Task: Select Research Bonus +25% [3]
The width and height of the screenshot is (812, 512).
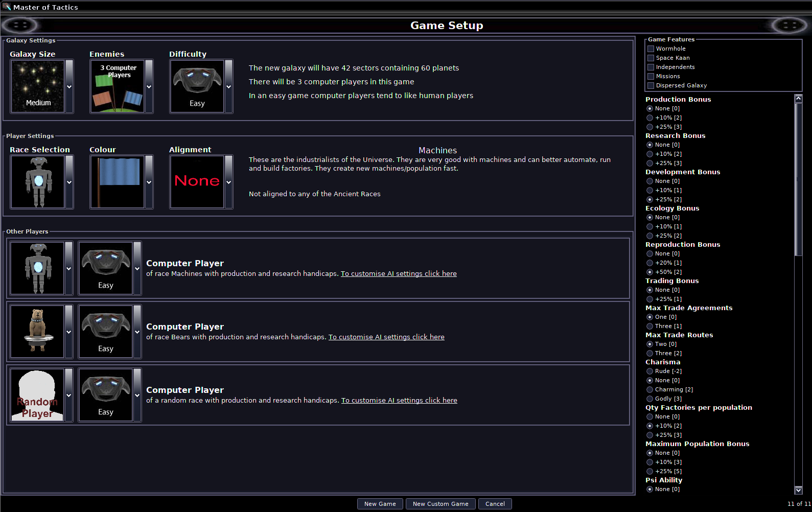Action: pyautogui.click(x=650, y=164)
